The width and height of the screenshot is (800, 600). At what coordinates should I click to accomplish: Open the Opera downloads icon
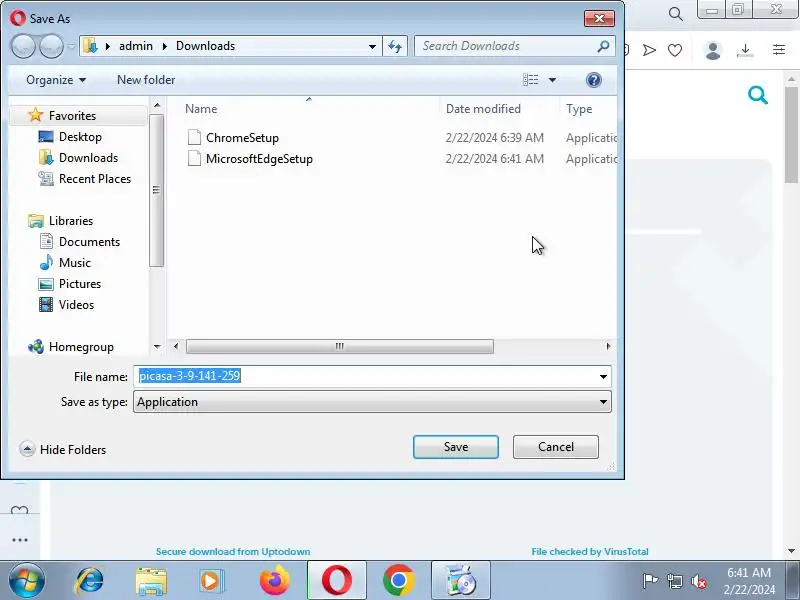[x=745, y=50]
